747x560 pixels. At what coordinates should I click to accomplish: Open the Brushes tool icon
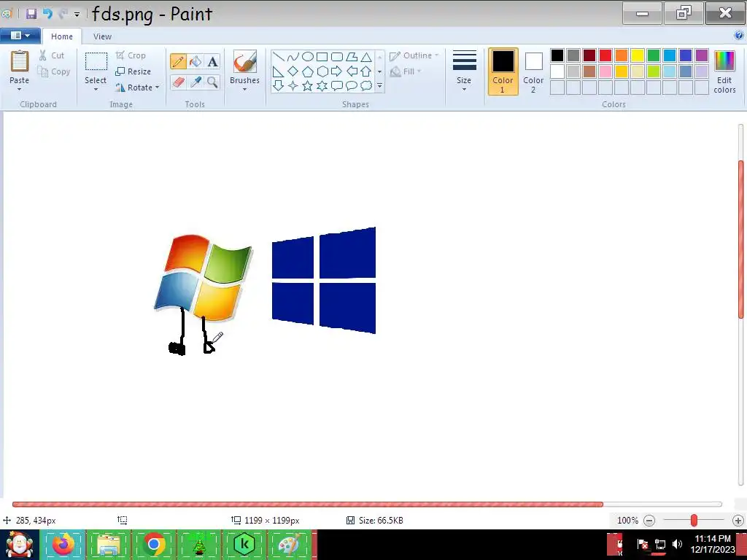tap(245, 62)
